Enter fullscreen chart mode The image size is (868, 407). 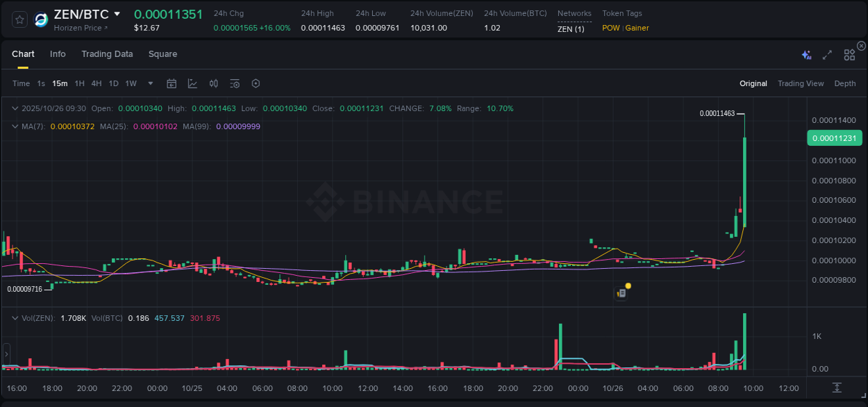coord(826,54)
